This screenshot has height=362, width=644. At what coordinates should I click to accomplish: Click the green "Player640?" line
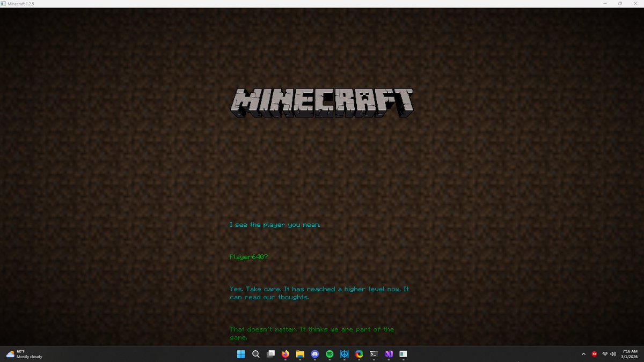tap(248, 257)
